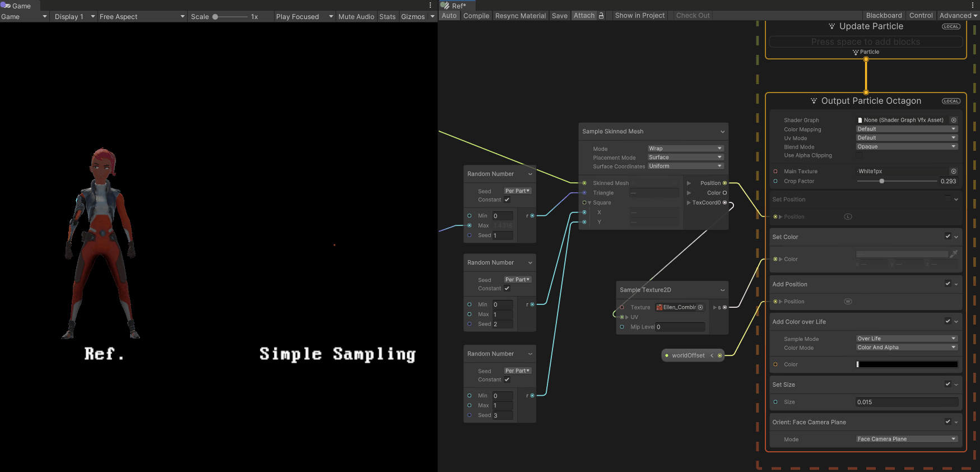Open Main Texture object picker
Image resolution: width=980 pixels, height=472 pixels.
pos(954,172)
